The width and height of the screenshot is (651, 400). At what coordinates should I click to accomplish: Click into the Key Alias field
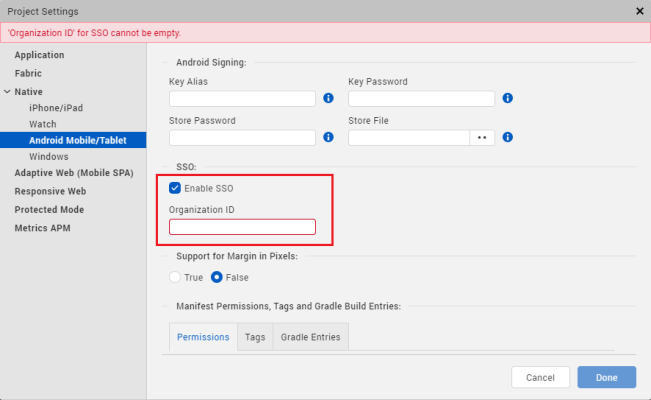[243, 98]
